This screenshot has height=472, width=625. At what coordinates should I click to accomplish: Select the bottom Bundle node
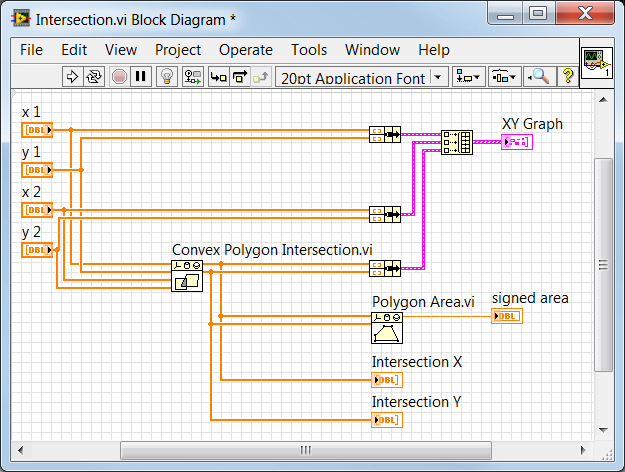[x=385, y=268]
